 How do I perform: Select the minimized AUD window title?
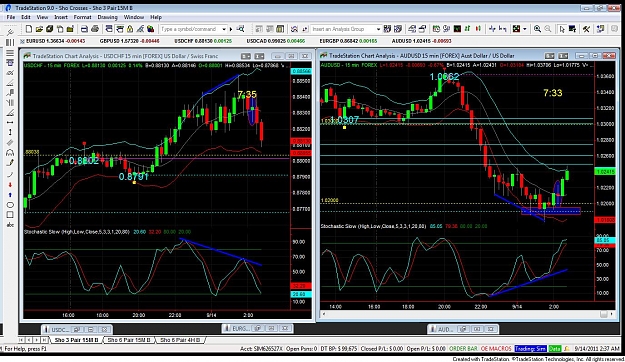coord(446,329)
